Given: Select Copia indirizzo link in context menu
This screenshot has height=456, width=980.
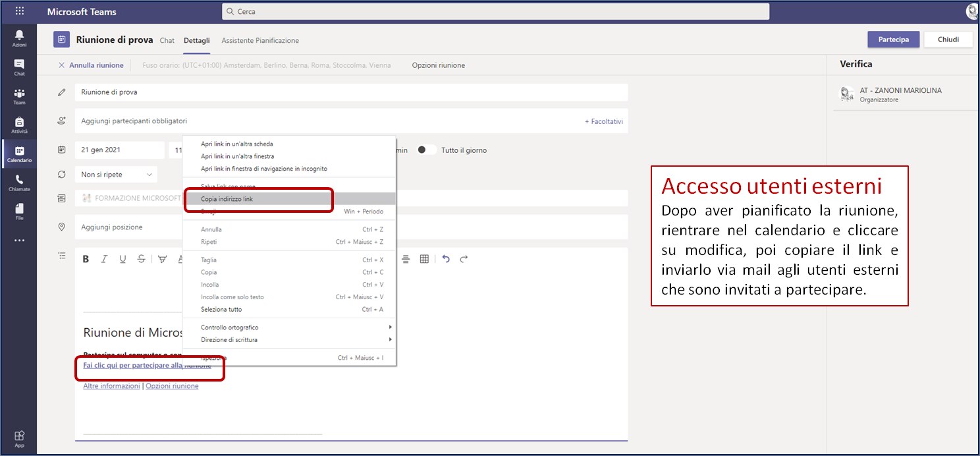Looking at the screenshot, I should point(289,198).
